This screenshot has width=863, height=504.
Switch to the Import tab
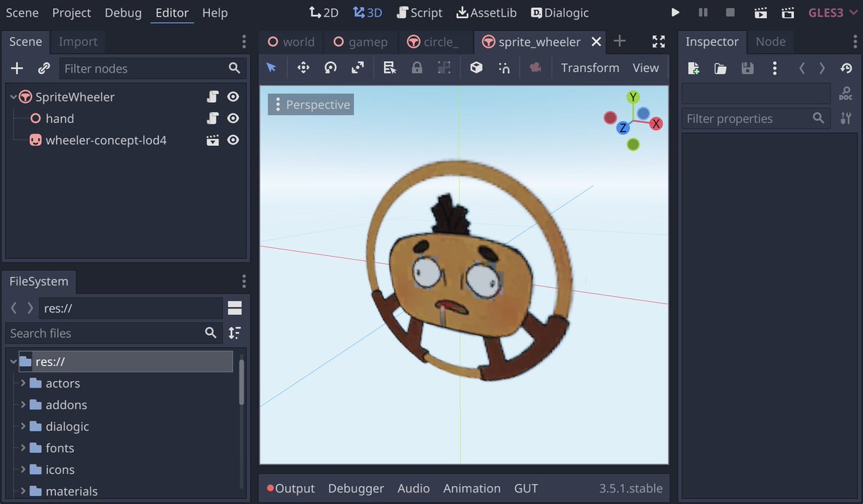tap(78, 42)
